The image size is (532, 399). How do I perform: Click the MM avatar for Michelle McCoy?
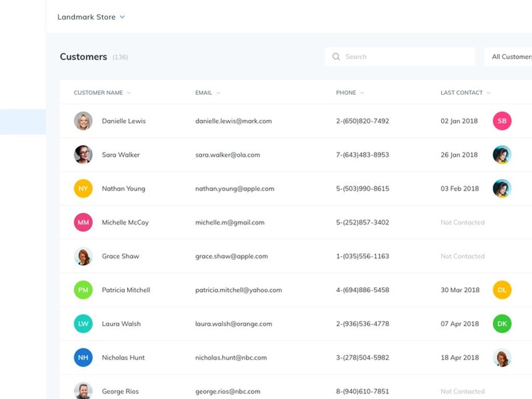tap(83, 222)
